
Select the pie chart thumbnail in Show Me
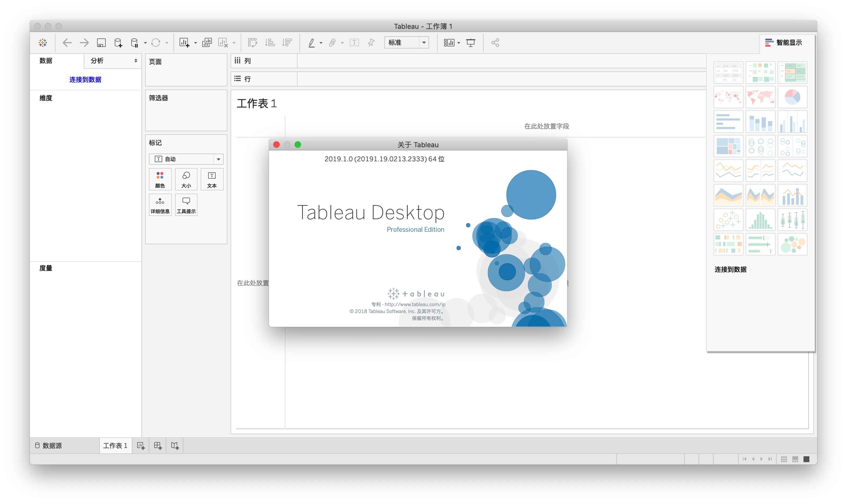pyautogui.click(x=792, y=97)
